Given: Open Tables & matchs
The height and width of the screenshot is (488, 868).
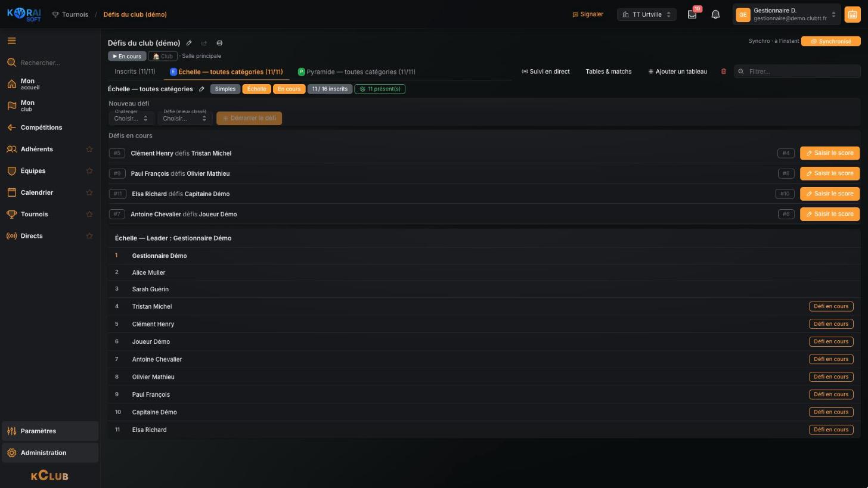Looking at the screenshot, I should pos(608,72).
